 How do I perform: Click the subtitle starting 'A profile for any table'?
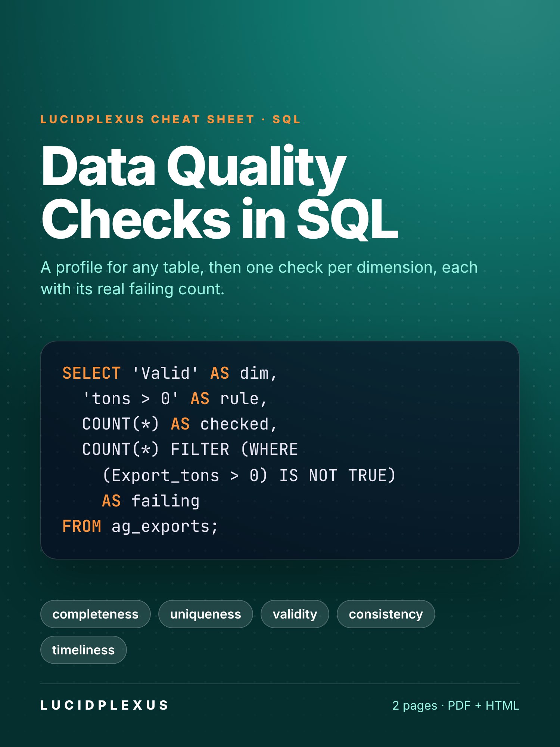[x=259, y=278]
